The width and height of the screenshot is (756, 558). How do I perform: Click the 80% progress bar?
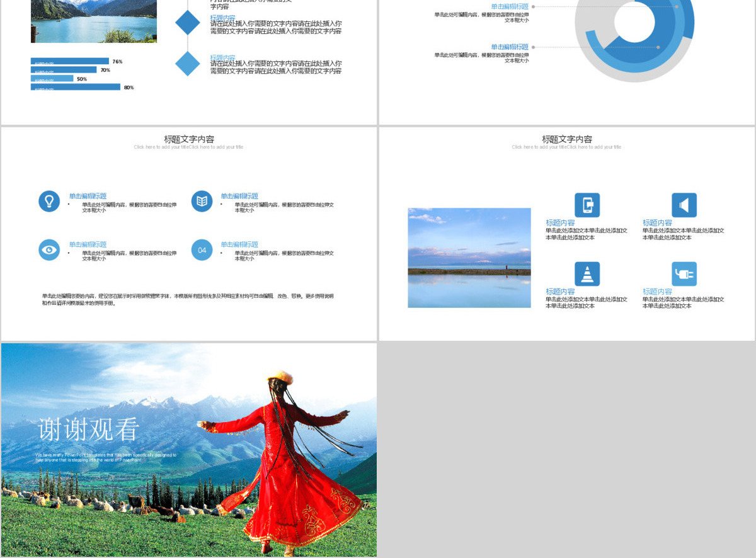tap(76, 87)
